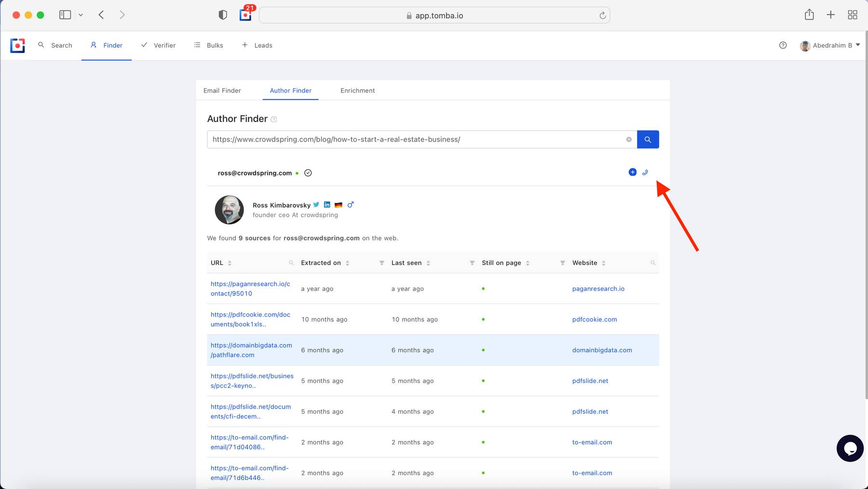
Task: Sort by the Website column
Action: click(604, 263)
